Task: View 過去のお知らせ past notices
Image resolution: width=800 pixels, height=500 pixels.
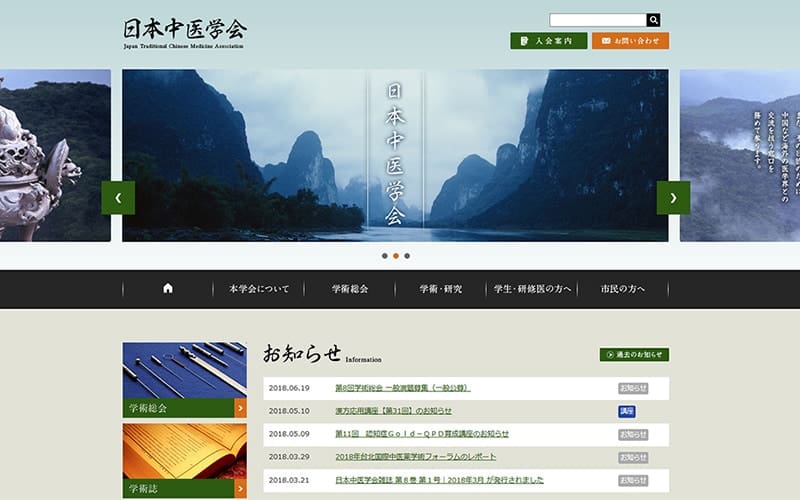Action: [x=634, y=355]
